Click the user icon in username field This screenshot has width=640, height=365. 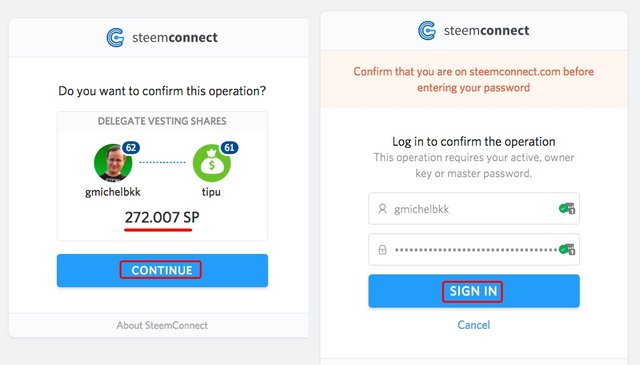(382, 209)
